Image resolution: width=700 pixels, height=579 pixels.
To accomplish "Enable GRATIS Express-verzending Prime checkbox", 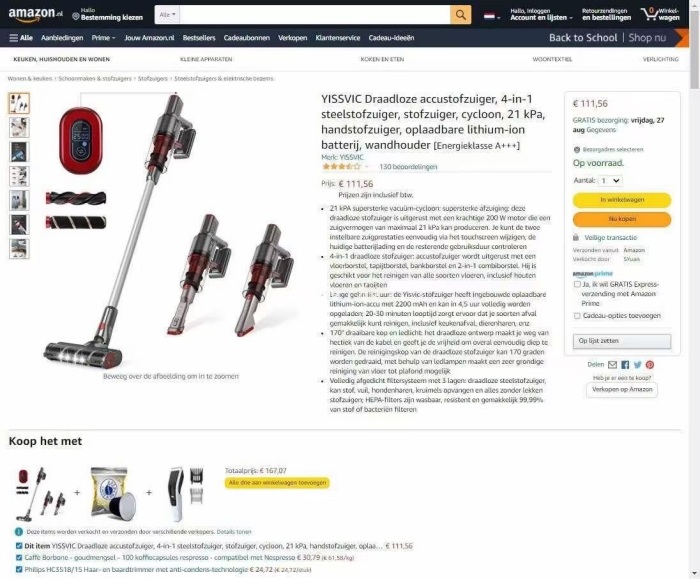I will (577, 284).
